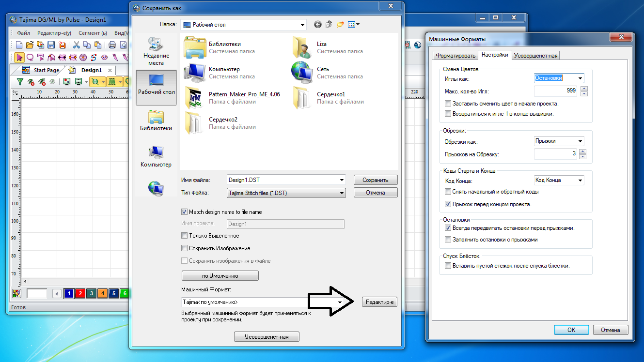Uncheck Прыжок перед концом проекта
Image resolution: width=644 pixels, height=362 pixels.
[x=448, y=204]
